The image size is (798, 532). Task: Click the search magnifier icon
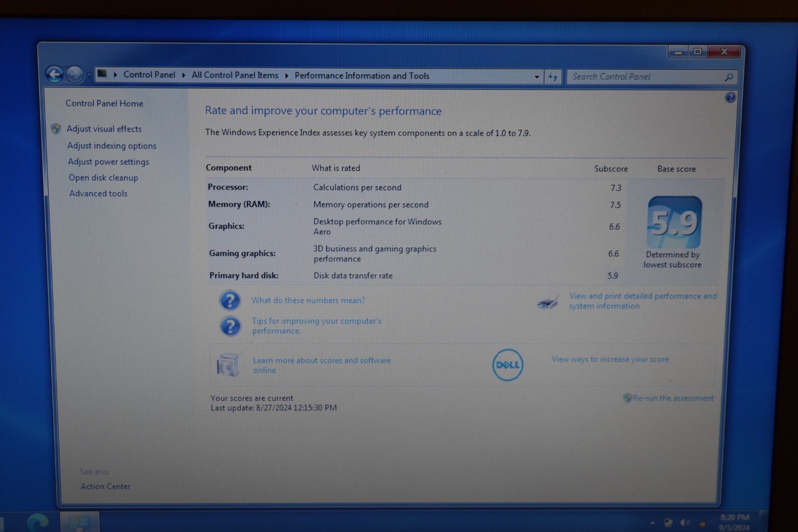coord(729,77)
